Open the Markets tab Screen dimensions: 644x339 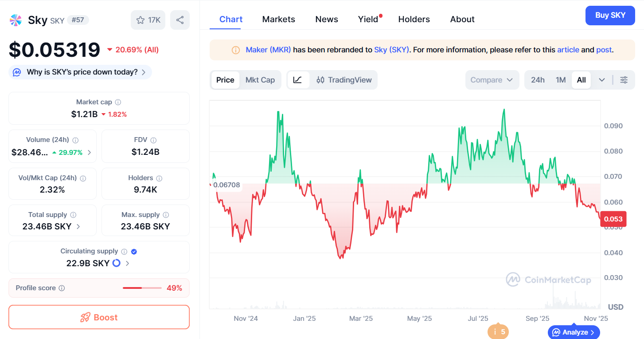(x=278, y=19)
